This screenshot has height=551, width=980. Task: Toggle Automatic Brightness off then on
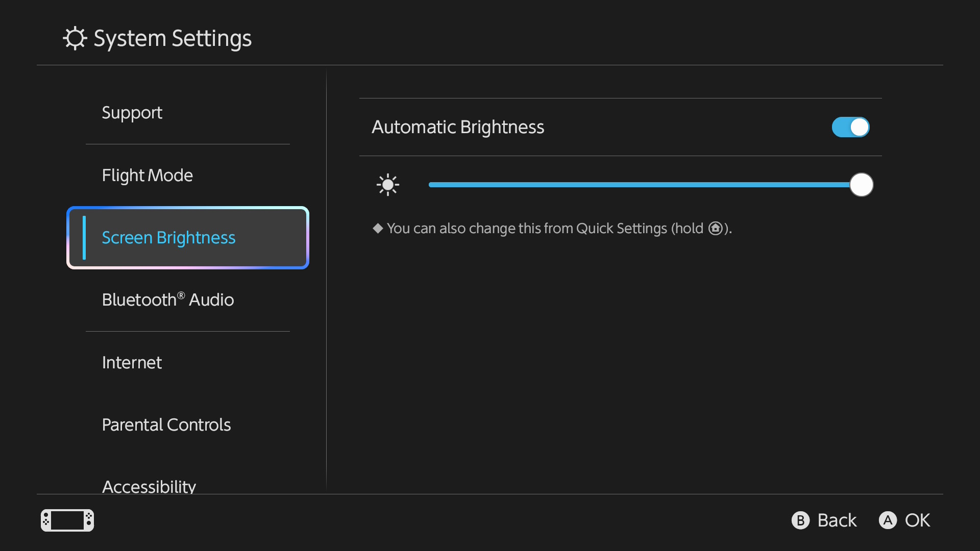tap(850, 127)
